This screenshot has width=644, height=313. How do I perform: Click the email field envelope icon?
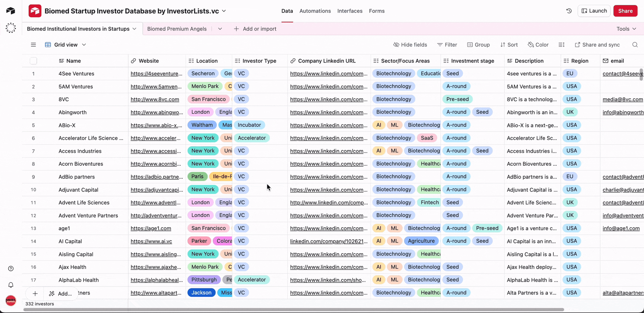click(x=605, y=61)
